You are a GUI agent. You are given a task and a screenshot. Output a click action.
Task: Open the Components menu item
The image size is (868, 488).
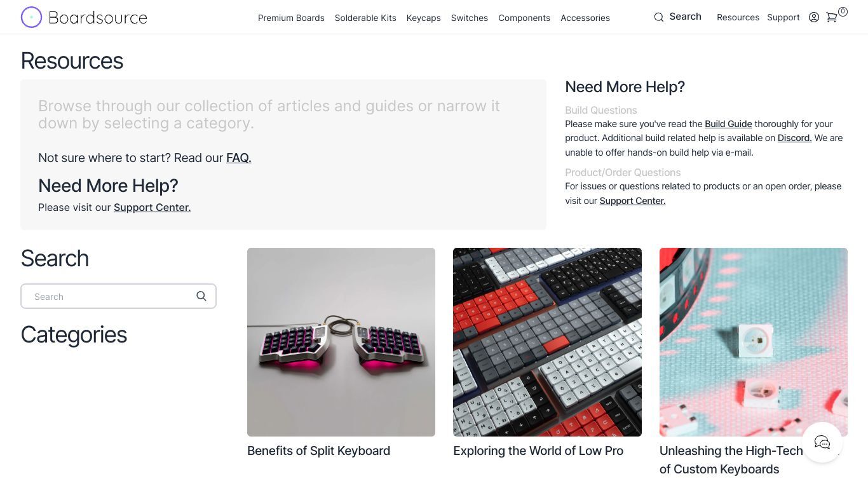524,18
